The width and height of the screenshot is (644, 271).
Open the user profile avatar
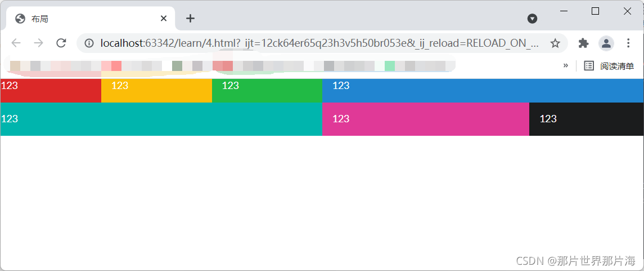point(606,43)
